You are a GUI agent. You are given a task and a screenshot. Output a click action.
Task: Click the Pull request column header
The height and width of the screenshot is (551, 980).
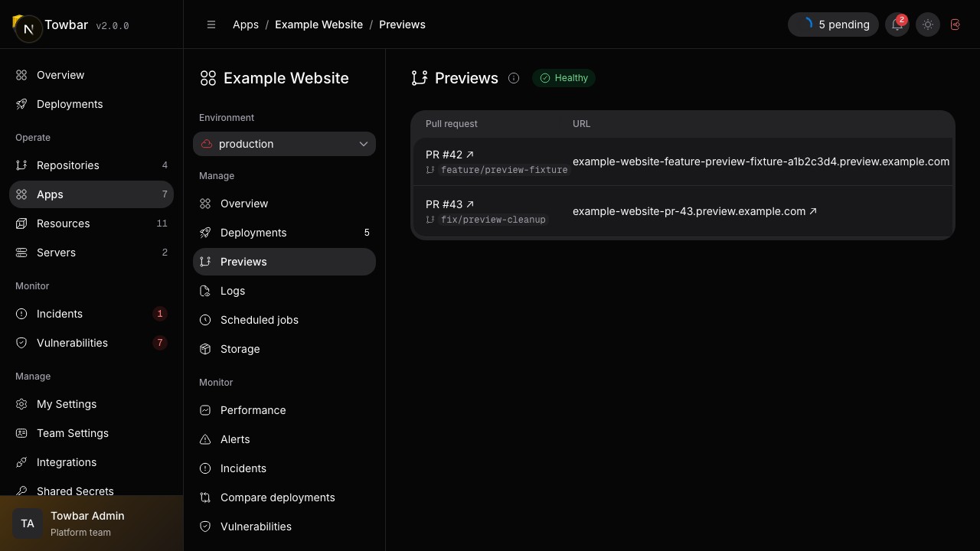click(451, 124)
